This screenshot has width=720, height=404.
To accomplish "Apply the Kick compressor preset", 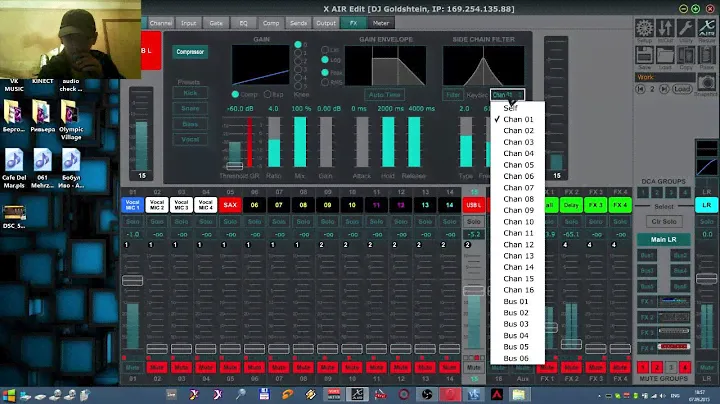I will click(190, 93).
